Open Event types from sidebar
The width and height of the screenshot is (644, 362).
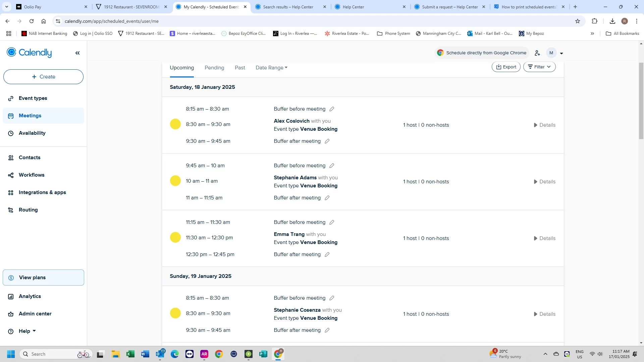(x=33, y=98)
